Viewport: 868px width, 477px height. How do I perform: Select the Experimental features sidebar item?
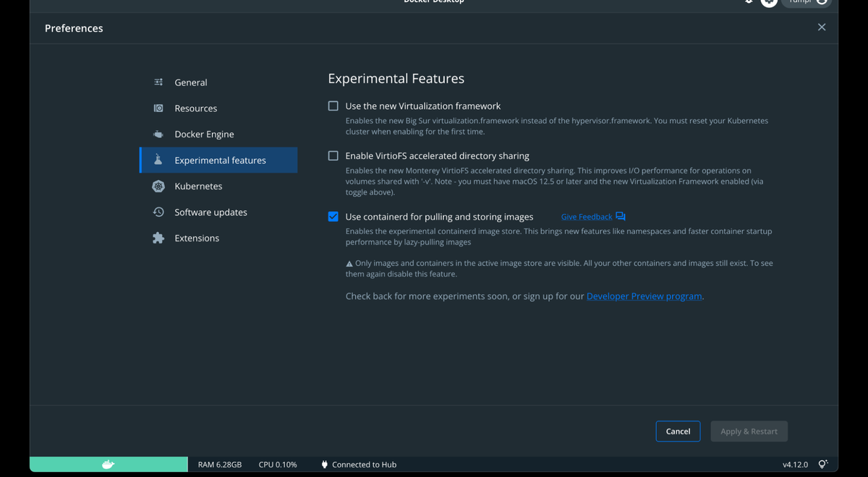point(218,160)
